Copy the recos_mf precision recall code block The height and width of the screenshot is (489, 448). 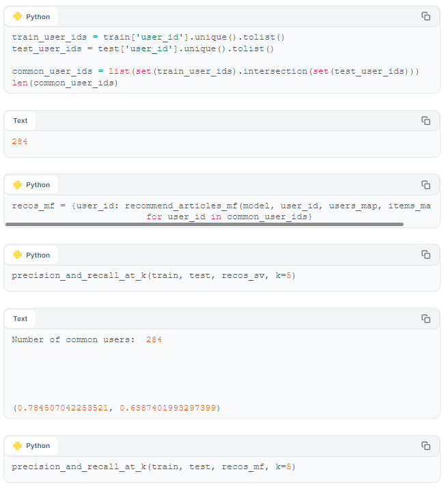pos(425,446)
